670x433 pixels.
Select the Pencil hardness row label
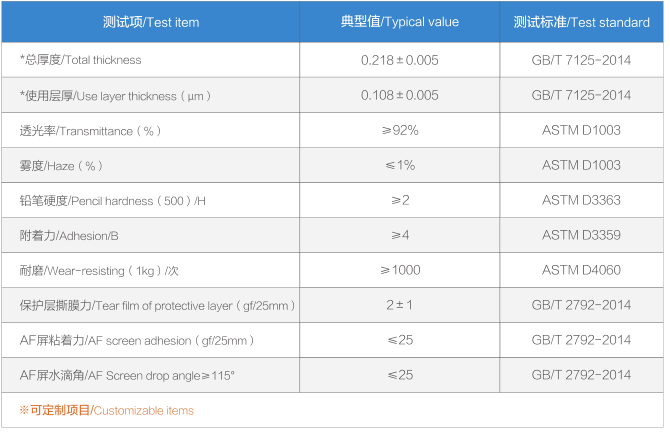112,200
